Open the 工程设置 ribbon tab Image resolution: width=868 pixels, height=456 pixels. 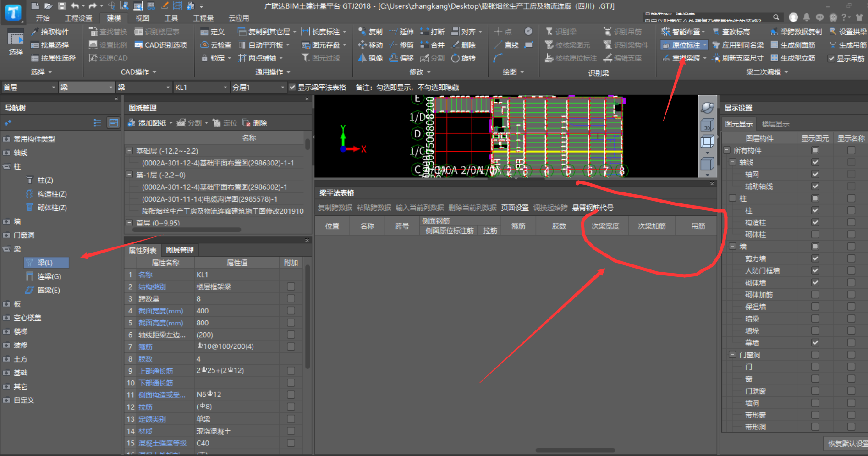click(78, 18)
